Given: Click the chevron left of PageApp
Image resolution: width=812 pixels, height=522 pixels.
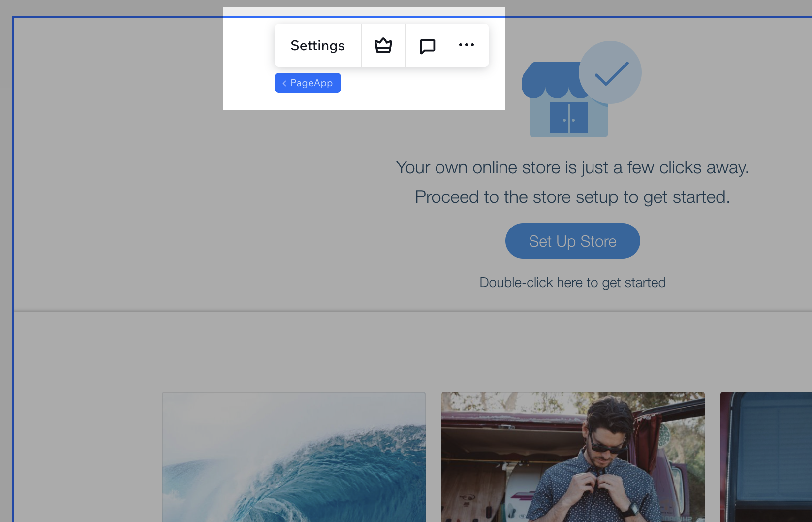Looking at the screenshot, I should 284,83.
